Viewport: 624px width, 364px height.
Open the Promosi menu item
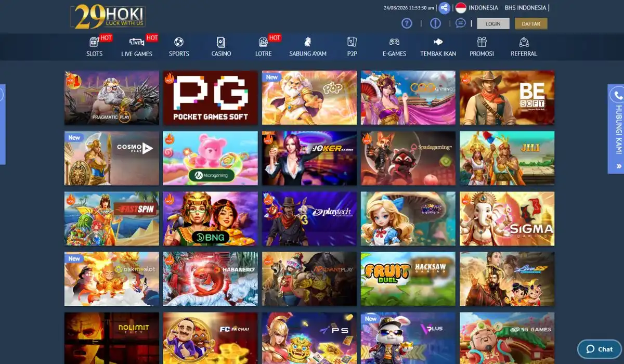coord(482,47)
